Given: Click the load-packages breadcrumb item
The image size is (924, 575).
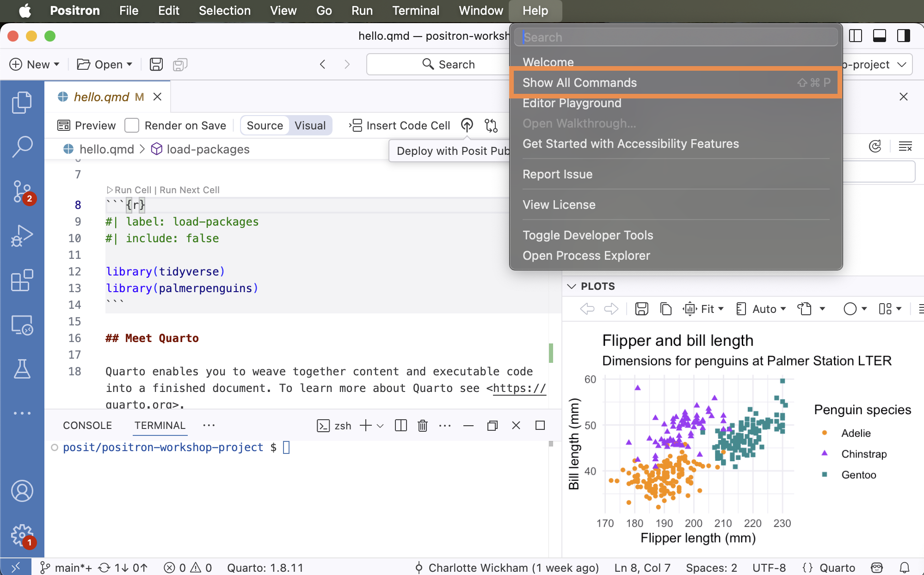Looking at the screenshot, I should coord(201,149).
